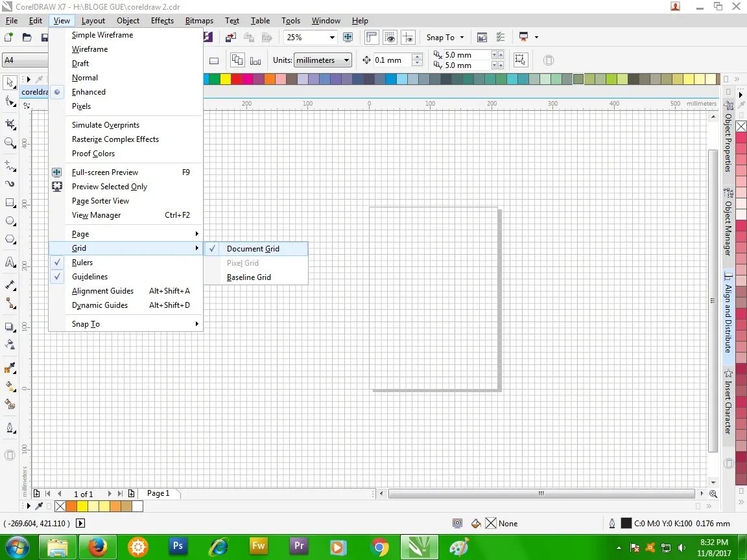Select the Rectangle tool

click(x=10, y=203)
